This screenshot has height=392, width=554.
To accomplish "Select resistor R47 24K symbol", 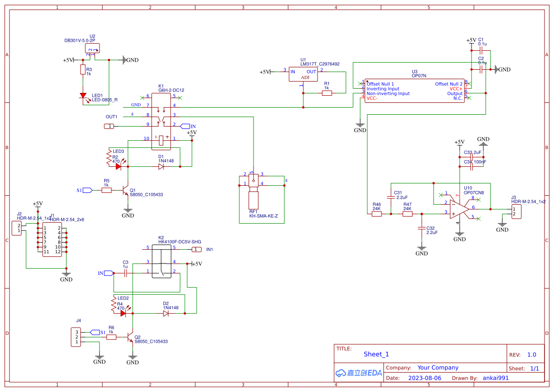I will coord(408,214).
